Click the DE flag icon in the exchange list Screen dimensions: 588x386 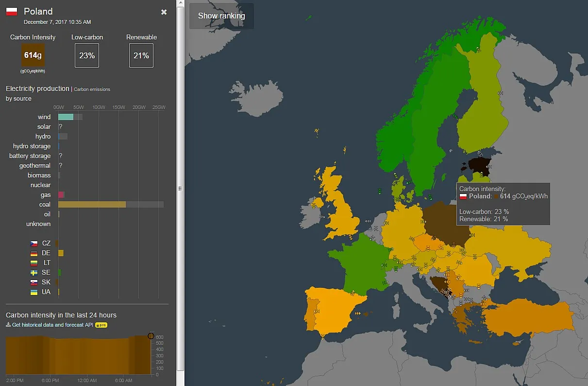(x=34, y=253)
